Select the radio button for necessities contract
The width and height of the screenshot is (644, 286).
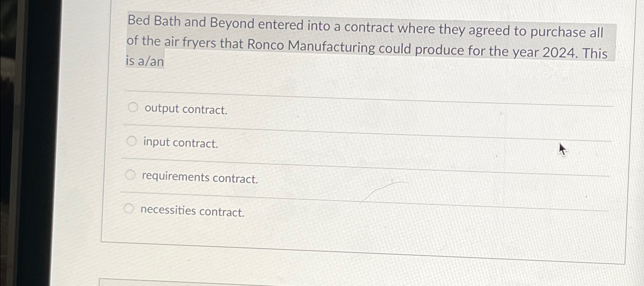[128, 209]
